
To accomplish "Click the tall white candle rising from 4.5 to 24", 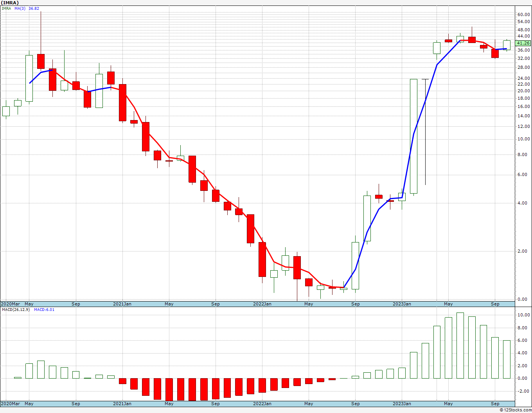I will pyautogui.click(x=413, y=136).
